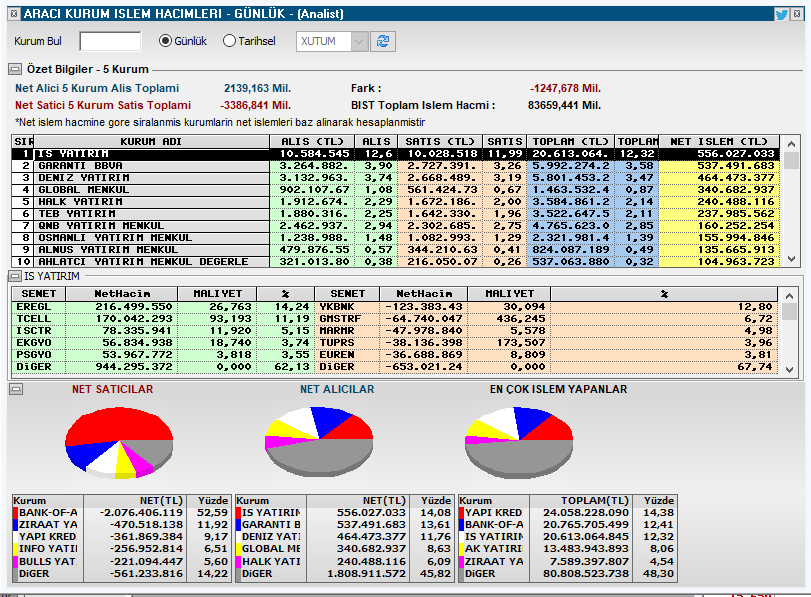Click the MARMR stock cell
Image resolution: width=811 pixels, height=597 pixels.
click(347, 331)
